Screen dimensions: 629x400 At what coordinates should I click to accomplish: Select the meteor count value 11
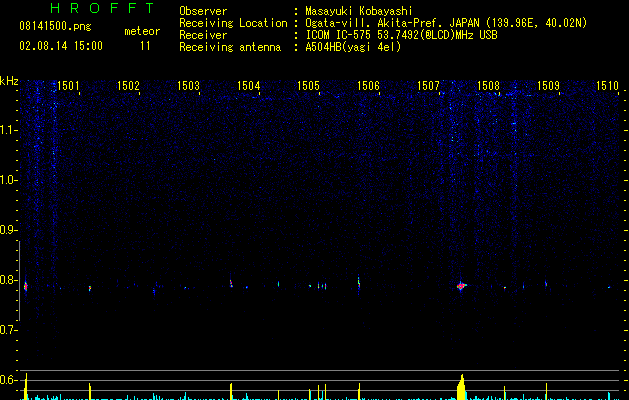(x=145, y=46)
